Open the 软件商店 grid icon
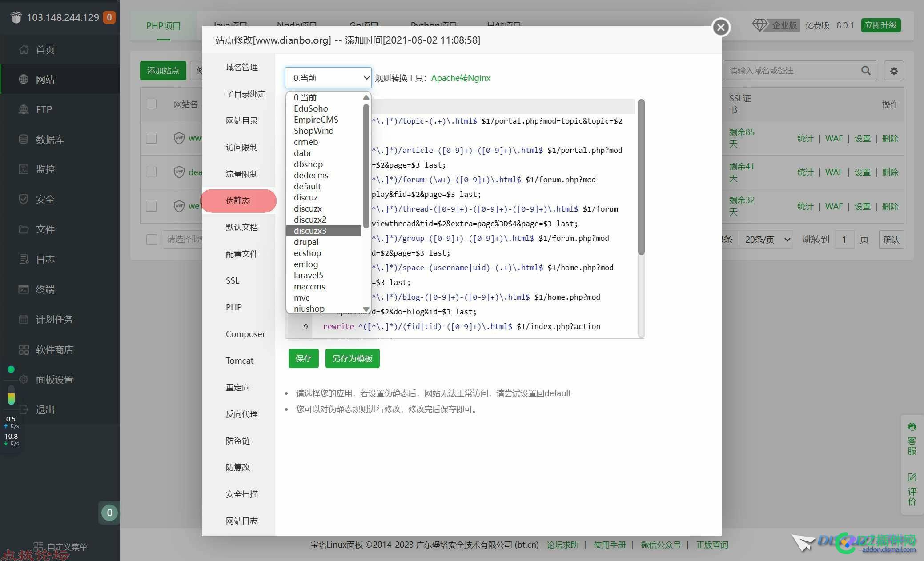 [24, 349]
